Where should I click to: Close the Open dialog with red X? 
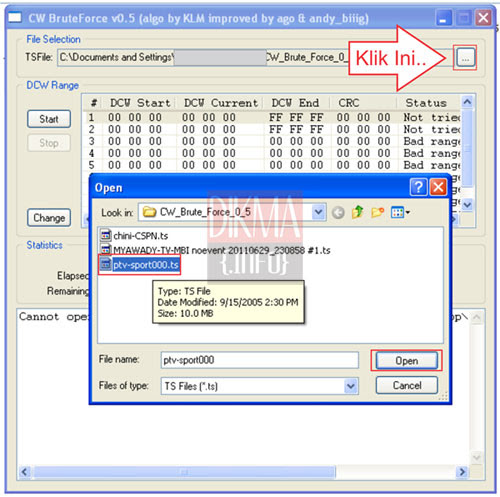coord(438,187)
